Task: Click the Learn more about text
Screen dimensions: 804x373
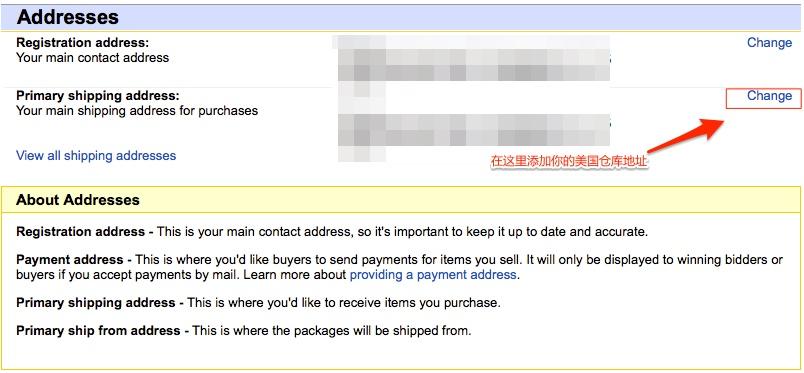Action: (x=295, y=274)
